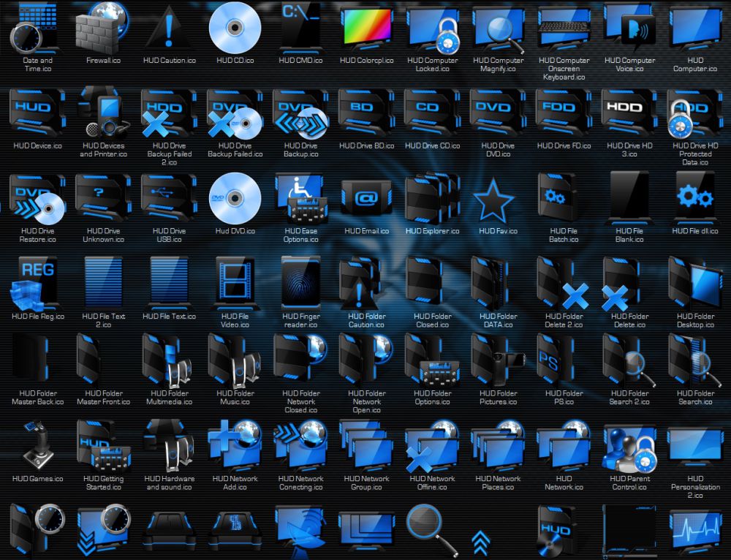Open the HUD Email icon
Viewport: 731px width, 560px height.
pos(366,199)
